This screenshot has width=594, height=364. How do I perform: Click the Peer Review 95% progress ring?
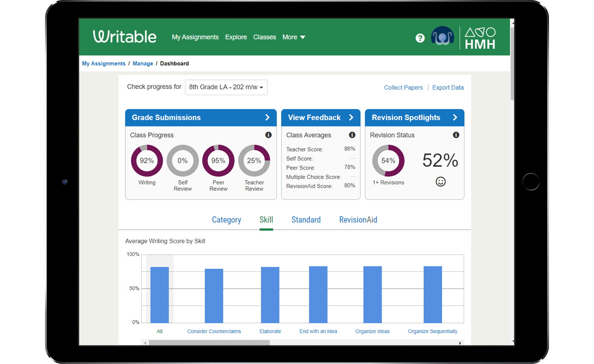(x=218, y=161)
